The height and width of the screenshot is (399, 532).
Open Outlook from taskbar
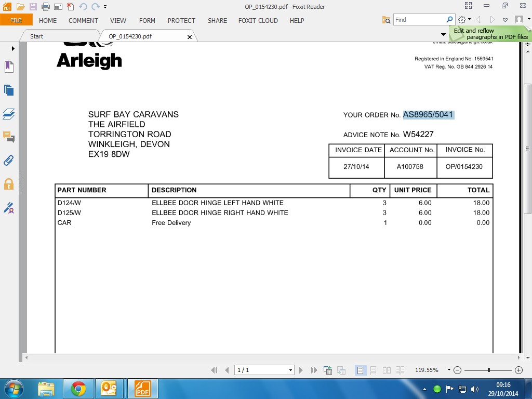[109, 389]
